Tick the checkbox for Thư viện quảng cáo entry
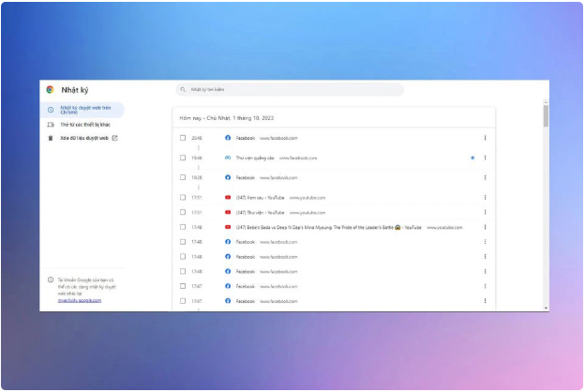Viewport: 585px width, 392px height. point(183,158)
